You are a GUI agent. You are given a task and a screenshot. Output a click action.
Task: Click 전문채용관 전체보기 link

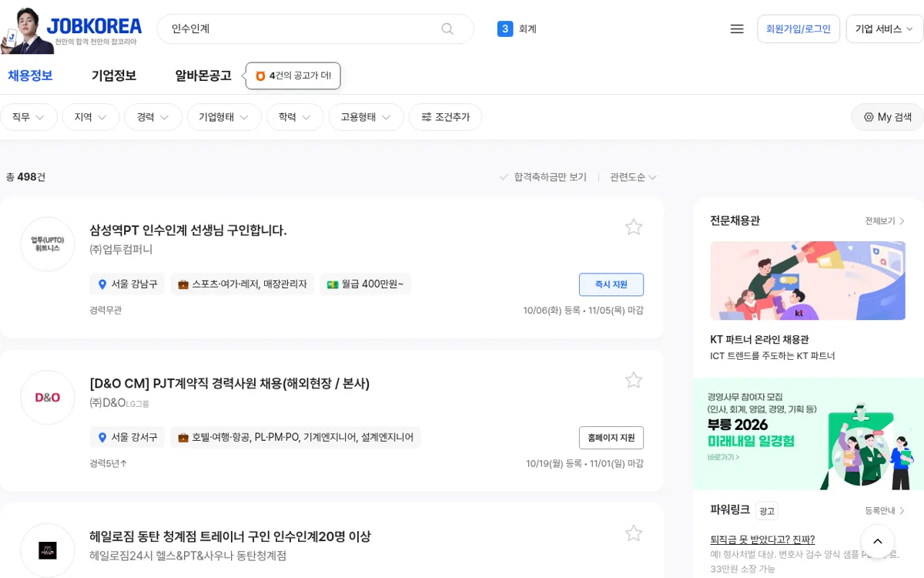(885, 221)
